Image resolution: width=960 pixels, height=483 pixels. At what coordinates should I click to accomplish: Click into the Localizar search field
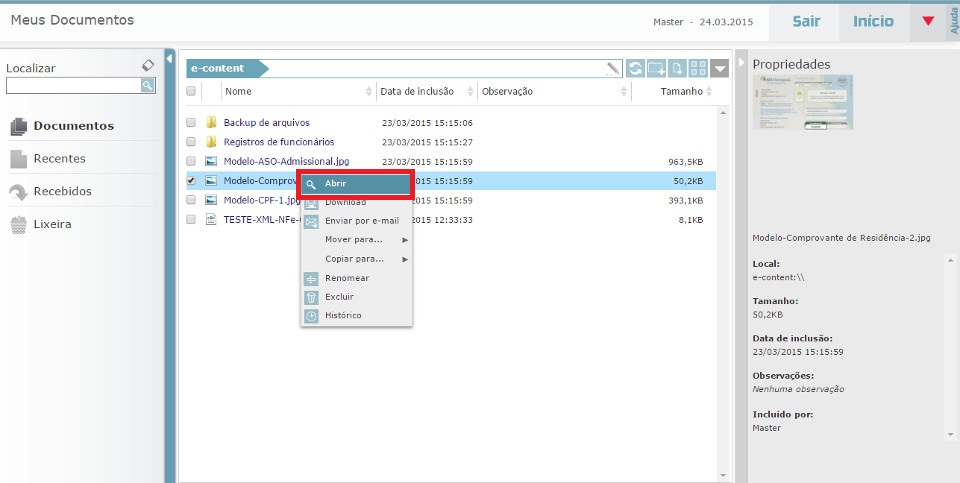point(72,86)
